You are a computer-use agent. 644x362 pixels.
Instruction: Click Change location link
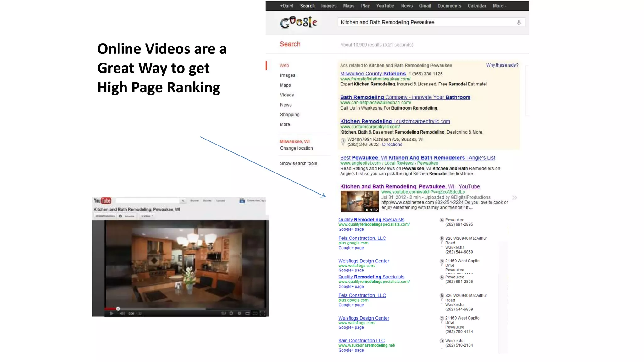click(x=296, y=148)
